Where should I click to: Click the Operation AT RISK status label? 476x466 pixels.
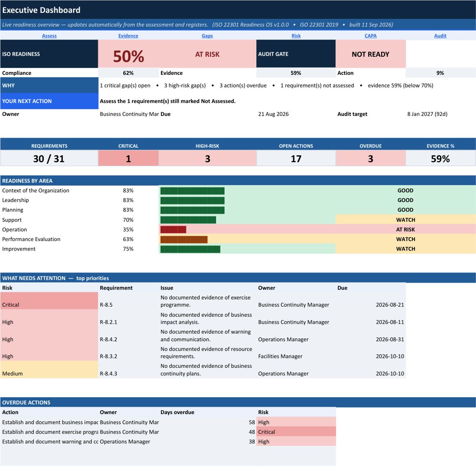(405, 229)
